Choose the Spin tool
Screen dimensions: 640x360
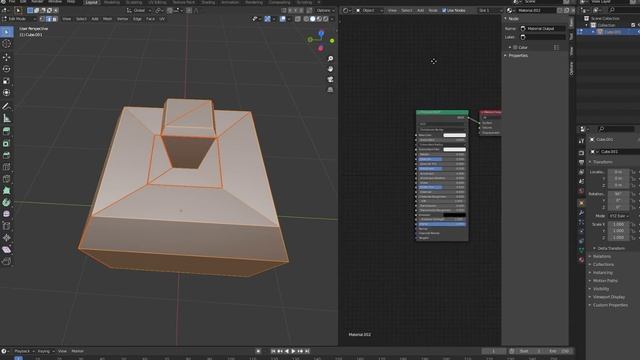click(x=7, y=202)
